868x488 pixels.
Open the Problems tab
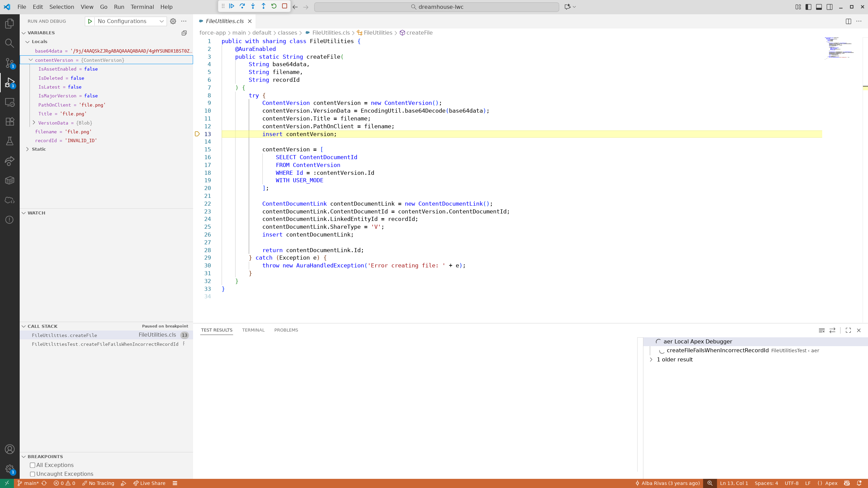pyautogui.click(x=286, y=330)
